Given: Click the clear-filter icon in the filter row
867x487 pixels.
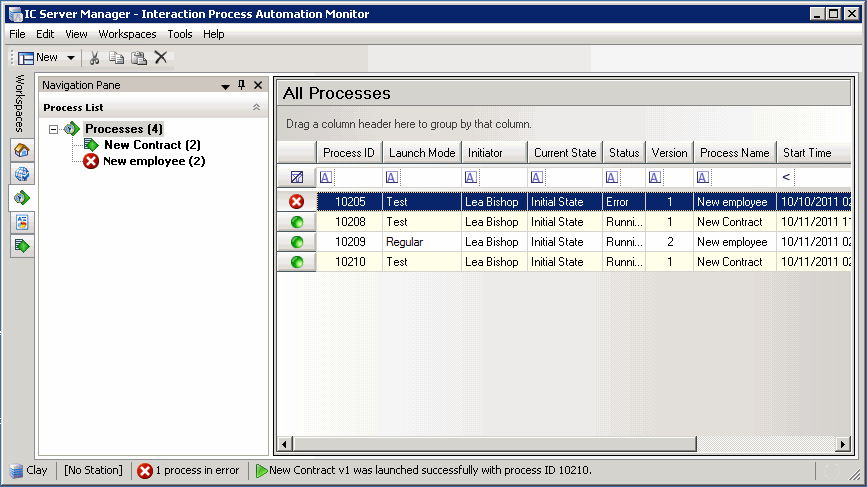Looking at the screenshot, I should click(x=297, y=177).
